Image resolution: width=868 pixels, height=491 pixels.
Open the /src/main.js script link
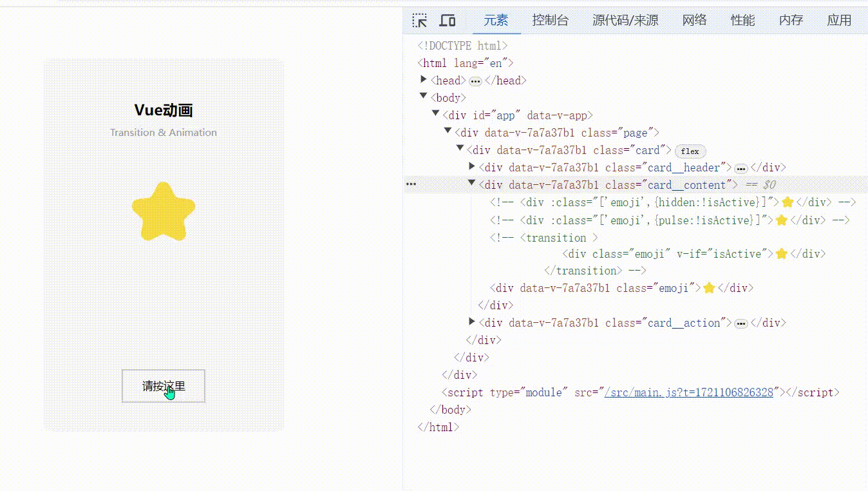[x=689, y=392]
